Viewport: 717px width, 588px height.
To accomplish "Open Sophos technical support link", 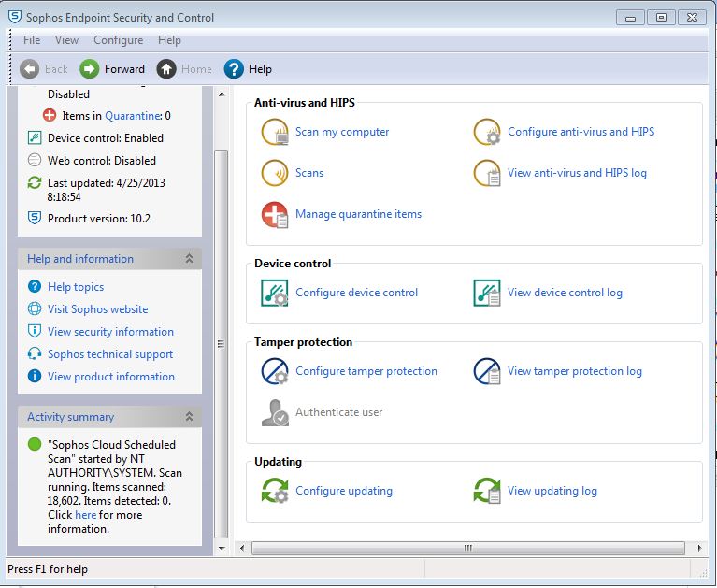I will (x=110, y=354).
